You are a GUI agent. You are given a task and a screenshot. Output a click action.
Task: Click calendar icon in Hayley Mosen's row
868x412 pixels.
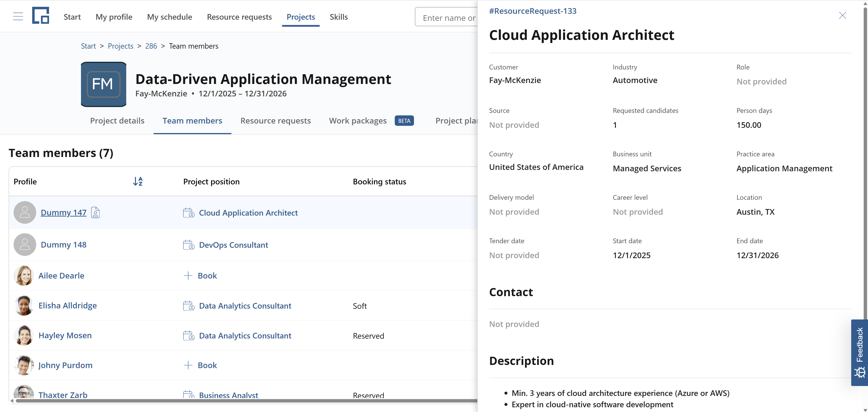click(x=189, y=336)
